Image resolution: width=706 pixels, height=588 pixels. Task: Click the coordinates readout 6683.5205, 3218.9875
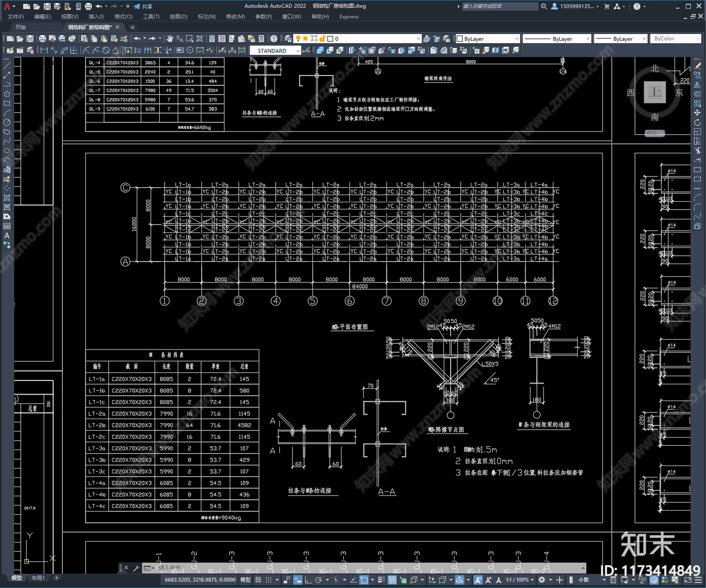click(200, 580)
